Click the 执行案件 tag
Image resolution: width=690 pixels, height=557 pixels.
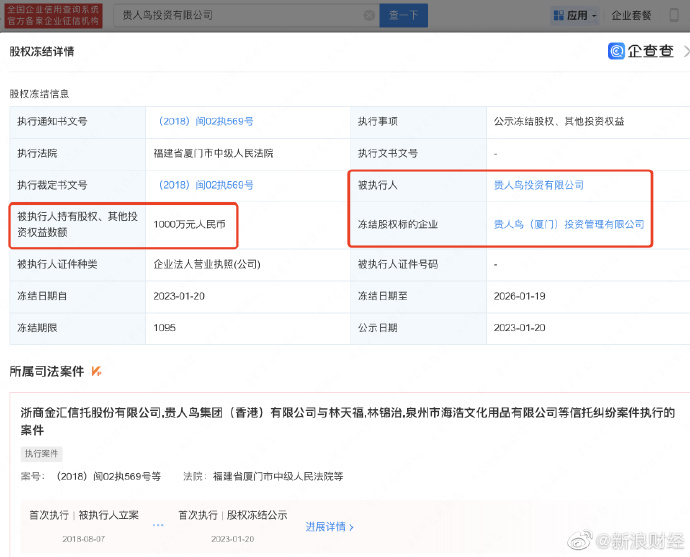42,453
